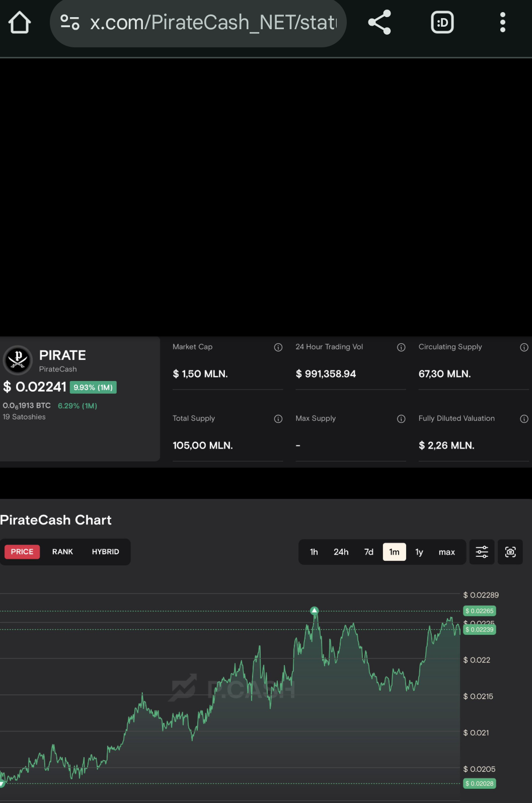This screenshot has height=803, width=532.
Task: Show Total Supply info icon
Action: pyautogui.click(x=278, y=419)
